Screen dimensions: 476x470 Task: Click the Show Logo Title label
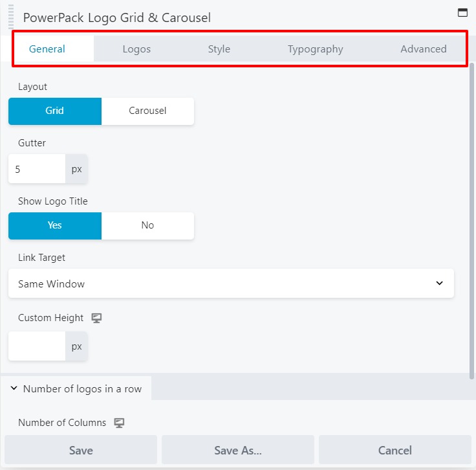click(x=53, y=201)
